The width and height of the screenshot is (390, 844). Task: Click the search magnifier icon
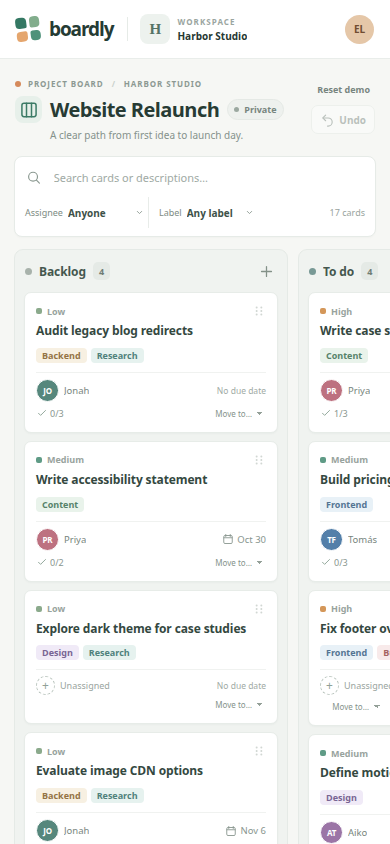pyautogui.click(x=34, y=178)
